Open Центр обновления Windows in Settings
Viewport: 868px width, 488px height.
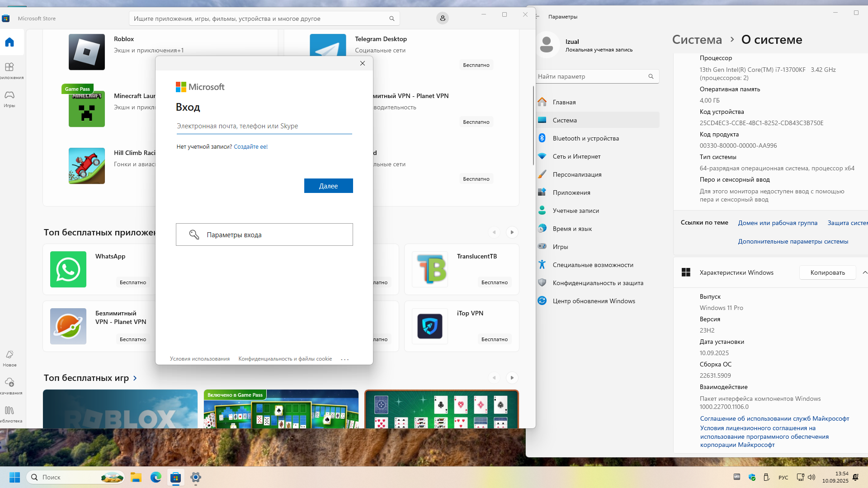(x=597, y=301)
